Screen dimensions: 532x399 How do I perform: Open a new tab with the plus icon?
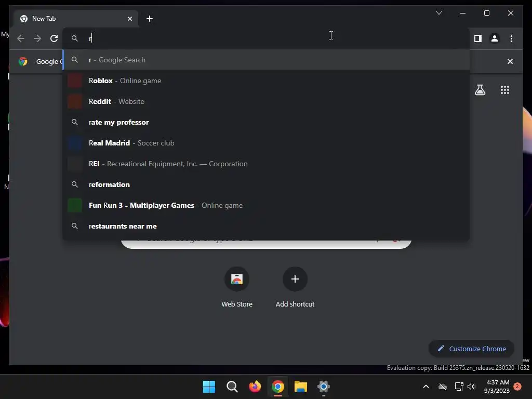[150, 19]
